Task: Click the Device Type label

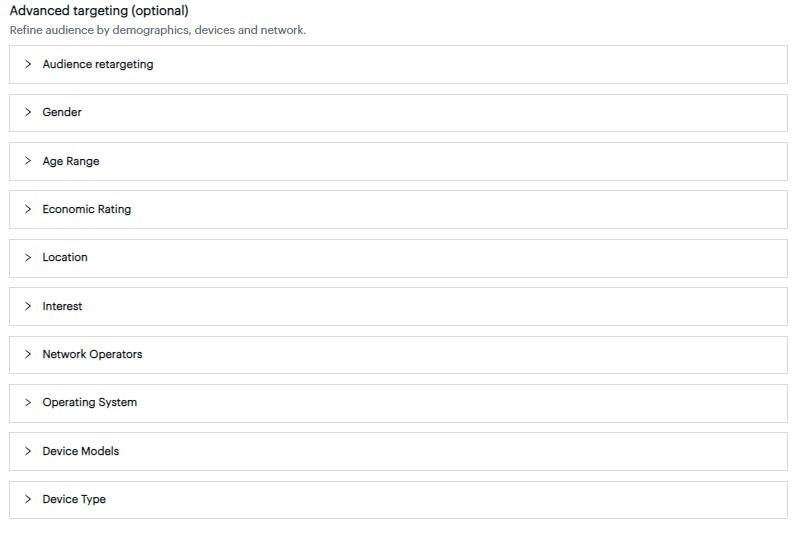Action: click(74, 499)
